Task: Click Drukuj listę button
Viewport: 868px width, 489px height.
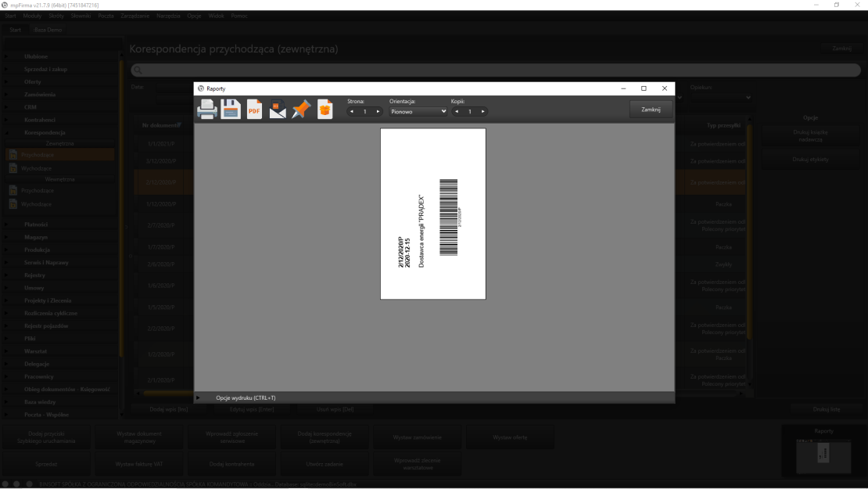Action: click(827, 410)
